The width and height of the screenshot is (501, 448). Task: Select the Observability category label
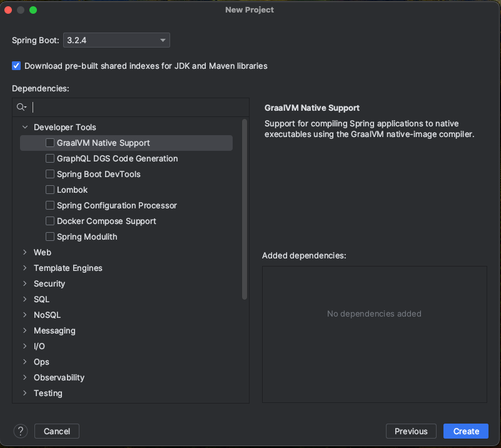(59, 378)
